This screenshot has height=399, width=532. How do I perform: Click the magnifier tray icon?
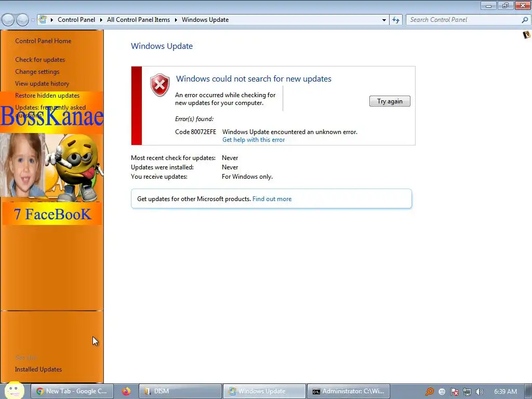pos(430,392)
